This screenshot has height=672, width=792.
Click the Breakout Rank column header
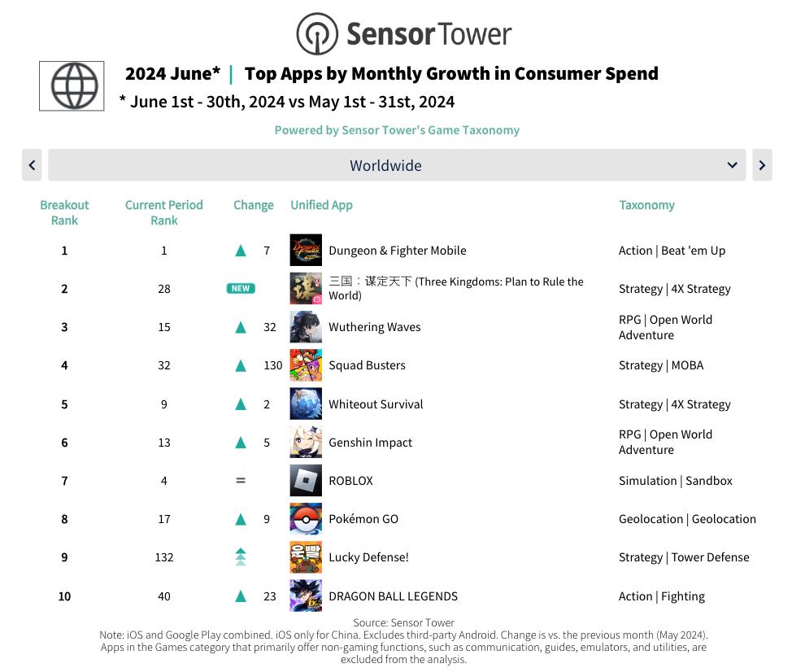click(x=64, y=212)
